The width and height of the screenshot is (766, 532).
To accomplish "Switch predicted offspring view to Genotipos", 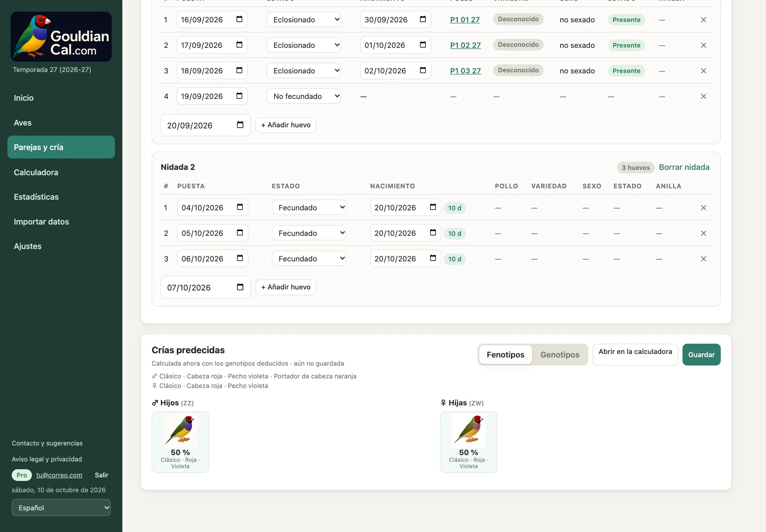I will pyautogui.click(x=560, y=355).
